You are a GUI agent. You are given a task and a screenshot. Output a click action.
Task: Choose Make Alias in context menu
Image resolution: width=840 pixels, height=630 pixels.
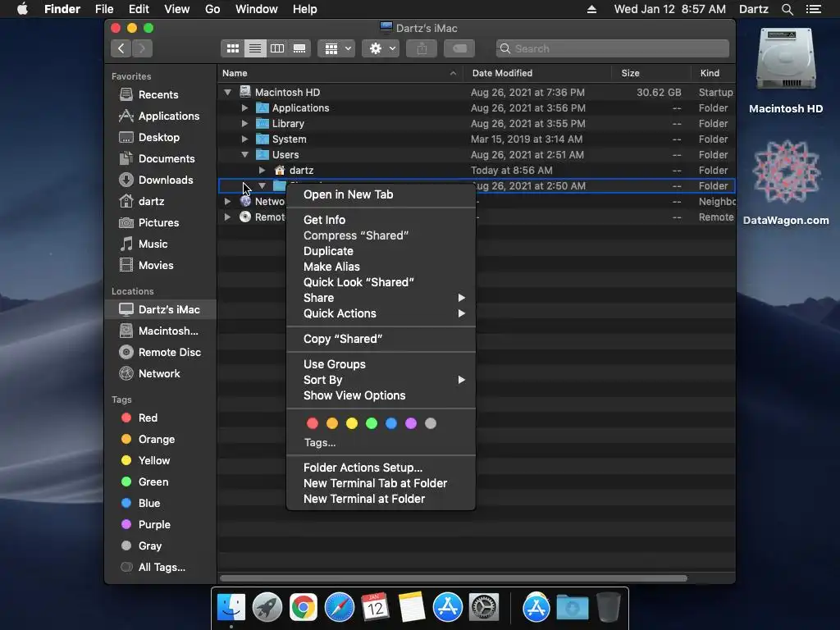(x=381, y=267)
